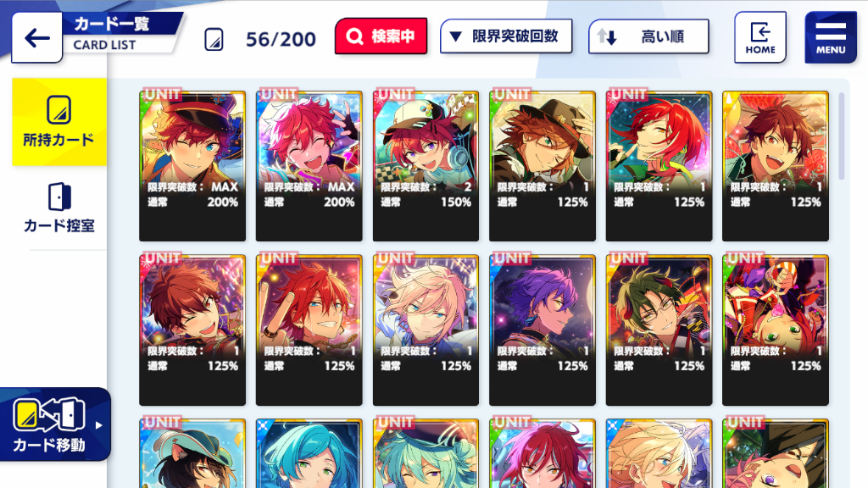Expand the arrow on カード移動 panel
This screenshot has height=488, width=868.
(x=98, y=425)
